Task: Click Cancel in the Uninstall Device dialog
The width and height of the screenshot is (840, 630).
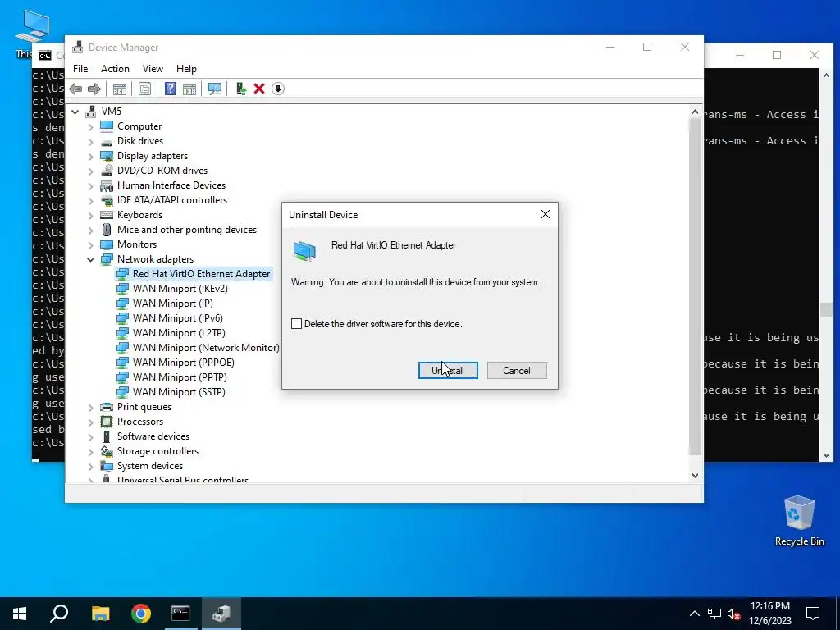Action: click(x=517, y=371)
